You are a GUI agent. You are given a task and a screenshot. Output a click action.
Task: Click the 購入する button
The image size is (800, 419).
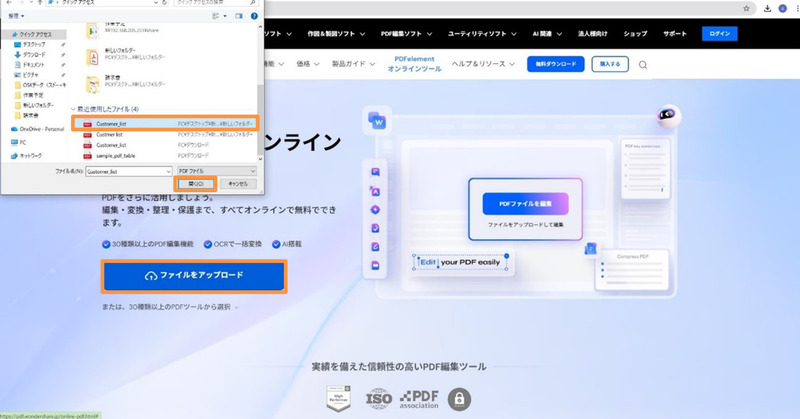pyautogui.click(x=610, y=64)
